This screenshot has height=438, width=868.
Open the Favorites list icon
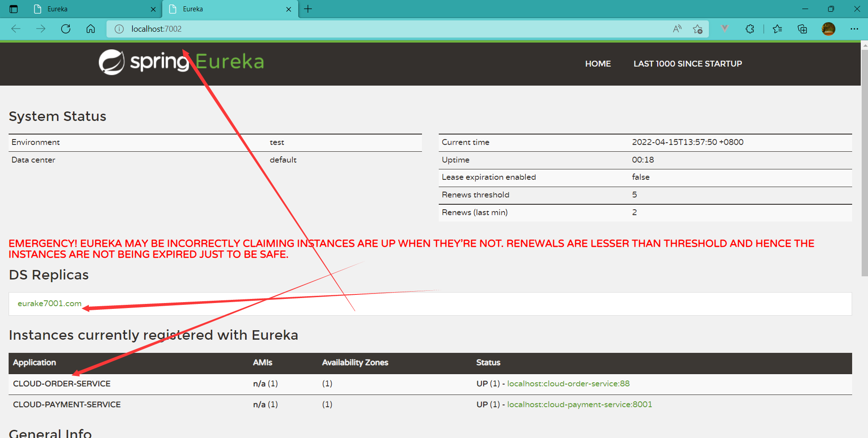(x=777, y=29)
